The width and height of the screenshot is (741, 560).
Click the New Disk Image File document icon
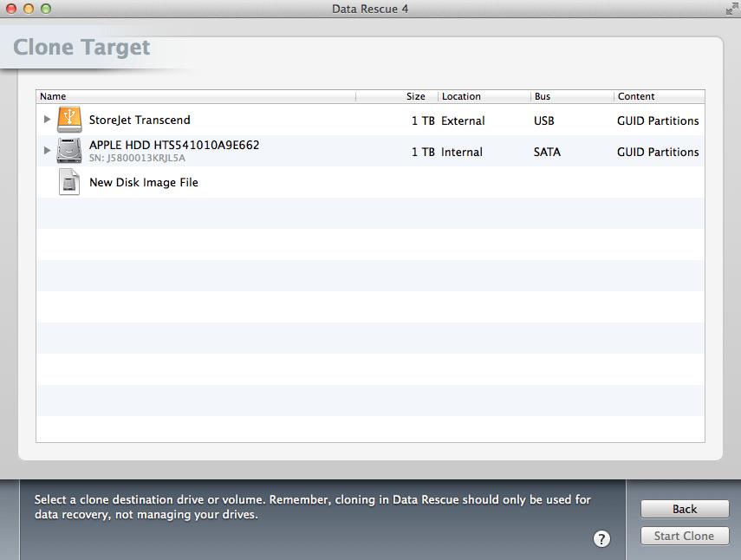[68, 181]
